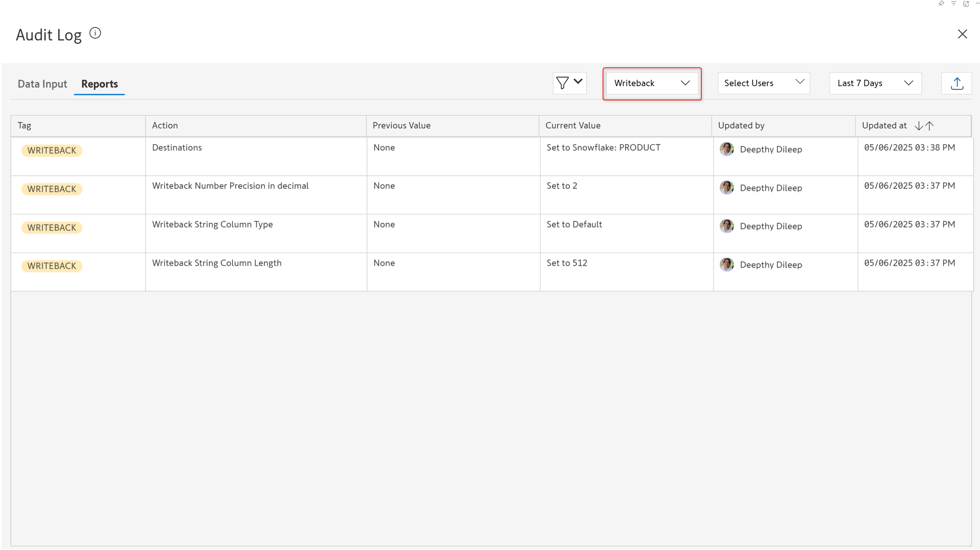Viewport: 980px width, 550px height.
Task: Select the Reports tab
Action: tap(100, 84)
